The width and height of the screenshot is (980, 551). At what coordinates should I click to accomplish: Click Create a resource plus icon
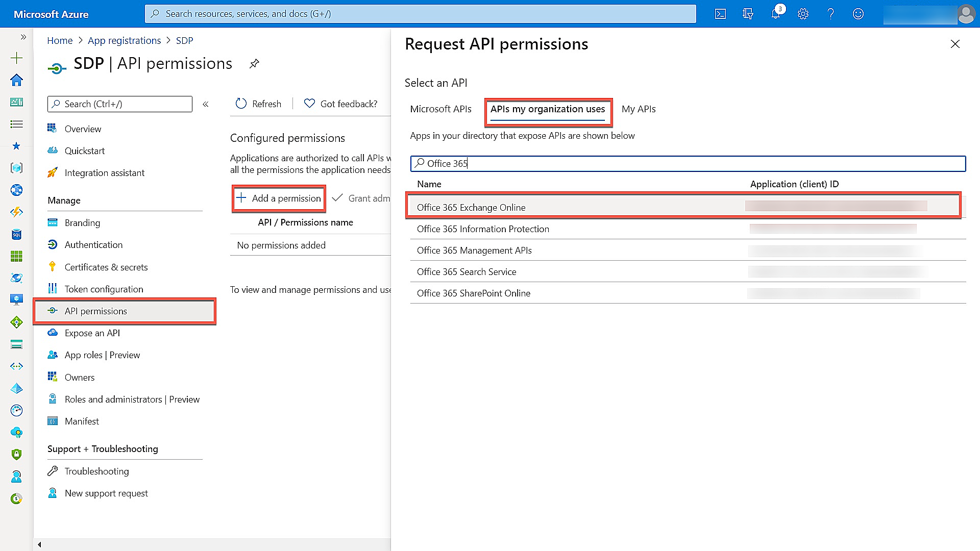[16, 58]
